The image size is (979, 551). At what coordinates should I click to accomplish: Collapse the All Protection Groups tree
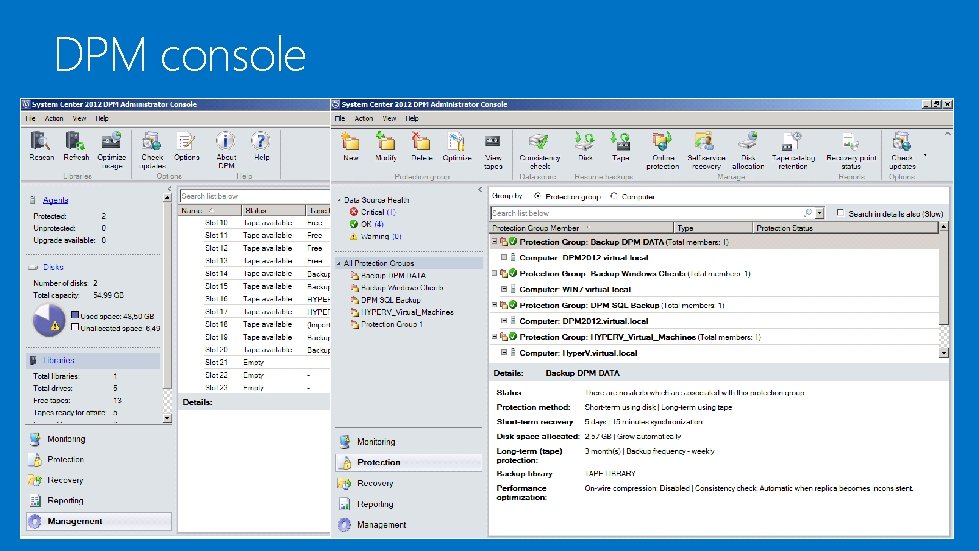pyautogui.click(x=339, y=263)
